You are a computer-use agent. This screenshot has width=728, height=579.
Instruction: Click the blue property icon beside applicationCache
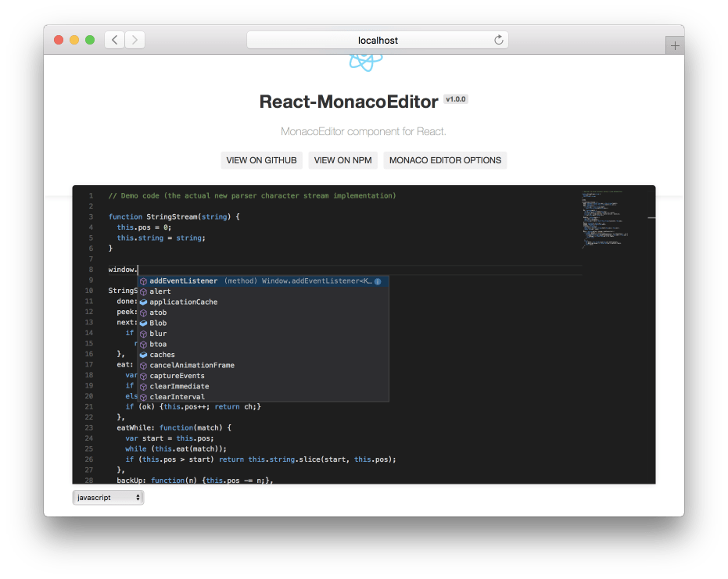click(143, 302)
